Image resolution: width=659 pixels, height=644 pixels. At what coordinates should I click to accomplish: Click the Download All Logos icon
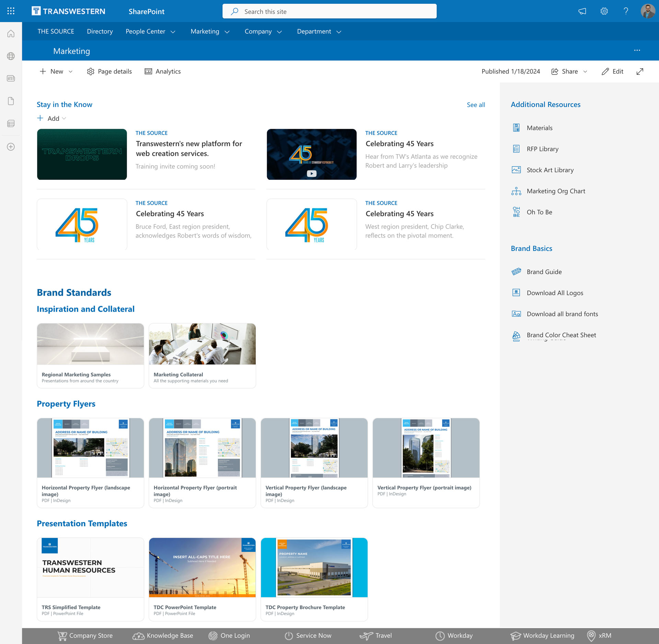516,292
